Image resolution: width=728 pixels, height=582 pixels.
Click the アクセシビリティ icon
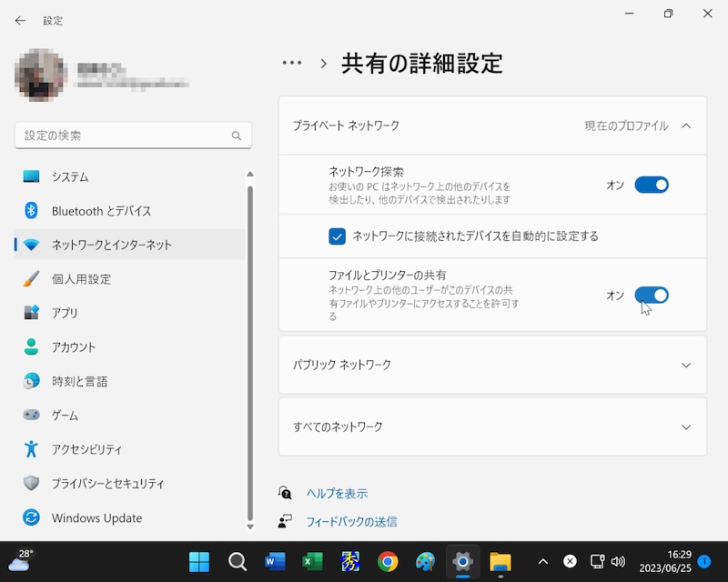pos(32,449)
